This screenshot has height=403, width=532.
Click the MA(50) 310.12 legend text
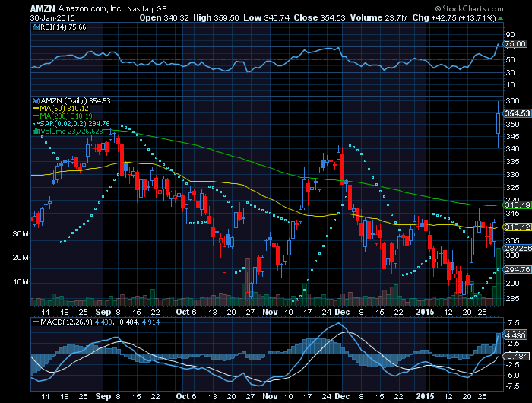click(64, 108)
